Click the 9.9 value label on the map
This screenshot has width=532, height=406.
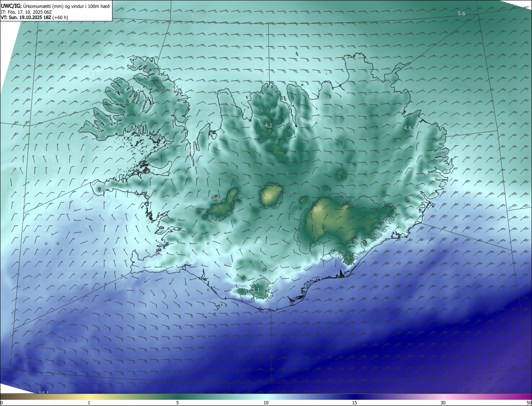pyautogui.click(x=93, y=73)
